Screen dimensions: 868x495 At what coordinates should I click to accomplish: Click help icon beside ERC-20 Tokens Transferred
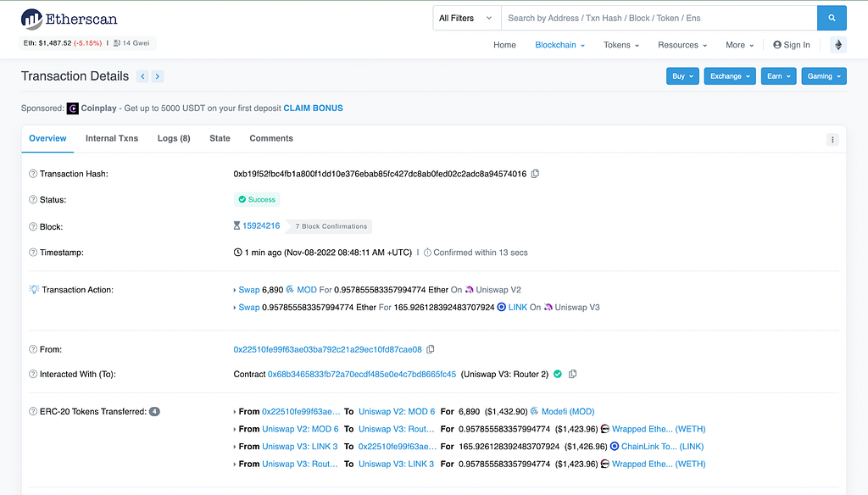tap(33, 411)
